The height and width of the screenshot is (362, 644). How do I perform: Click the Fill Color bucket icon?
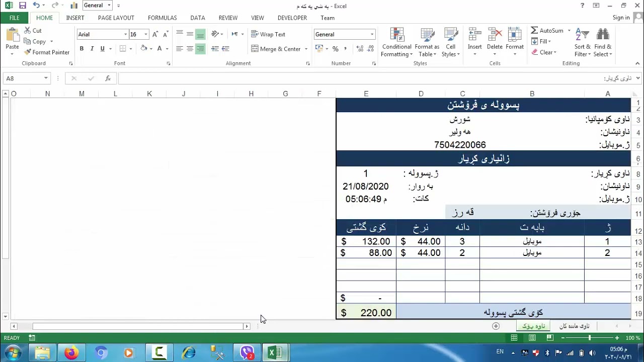(144, 49)
